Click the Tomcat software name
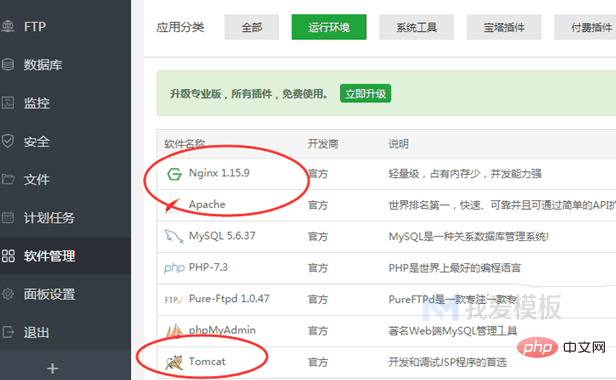 (x=207, y=362)
